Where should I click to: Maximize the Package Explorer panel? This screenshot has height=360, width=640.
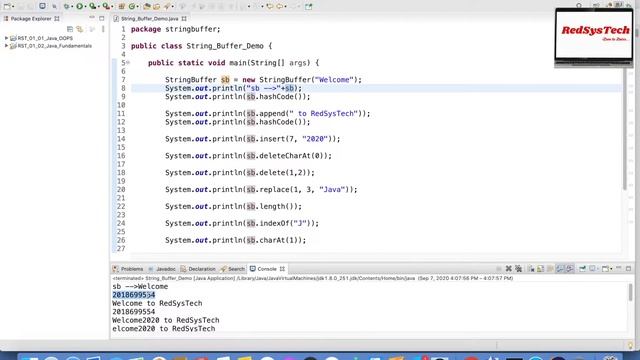click(x=102, y=18)
